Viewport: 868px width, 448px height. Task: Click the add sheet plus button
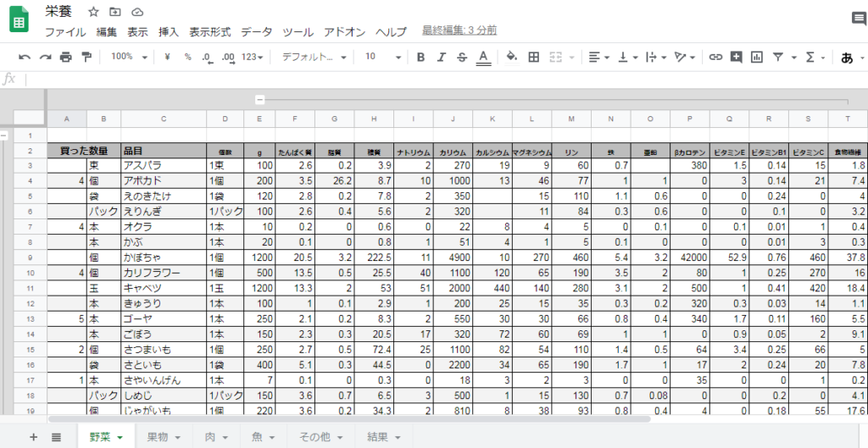tap(34, 437)
